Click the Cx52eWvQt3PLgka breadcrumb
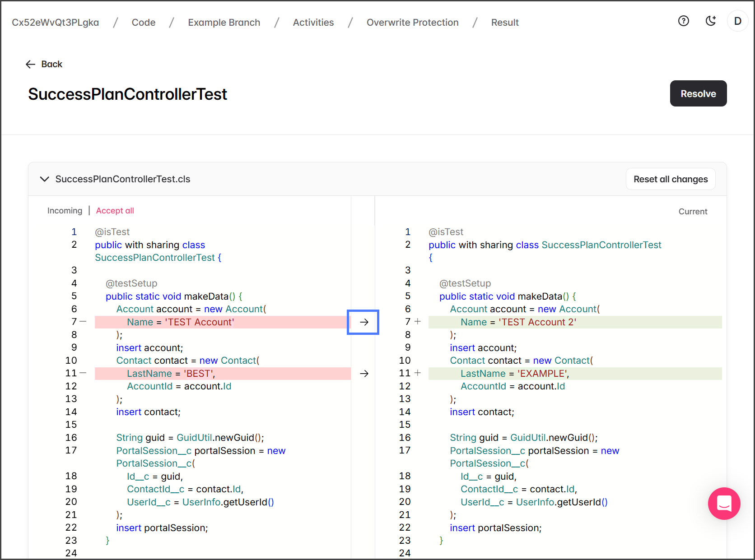 click(x=55, y=23)
